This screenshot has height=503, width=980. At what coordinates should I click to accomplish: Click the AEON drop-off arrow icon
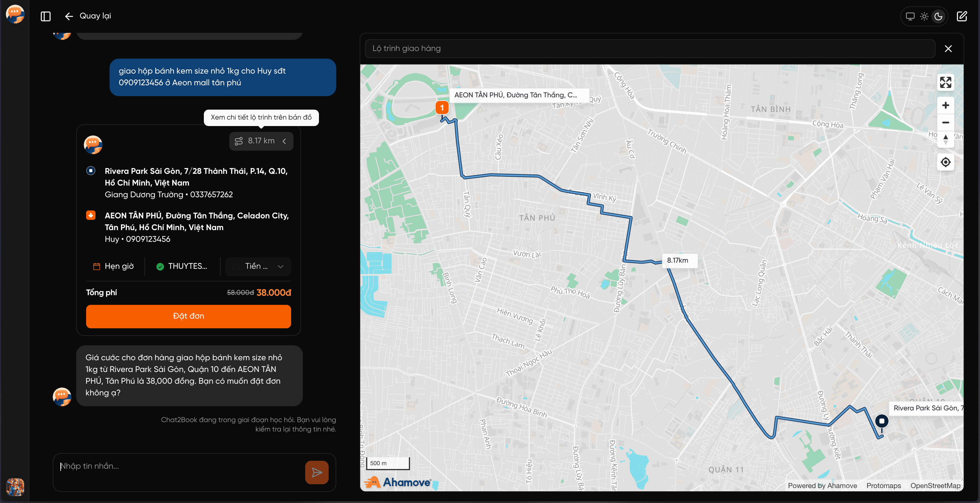(x=91, y=215)
